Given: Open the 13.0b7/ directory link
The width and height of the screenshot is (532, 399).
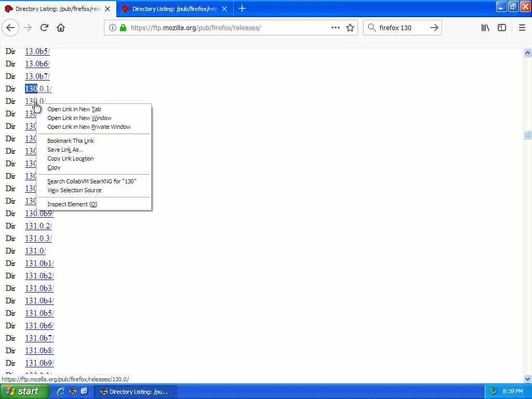Looking at the screenshot, I should click(37, 76).
